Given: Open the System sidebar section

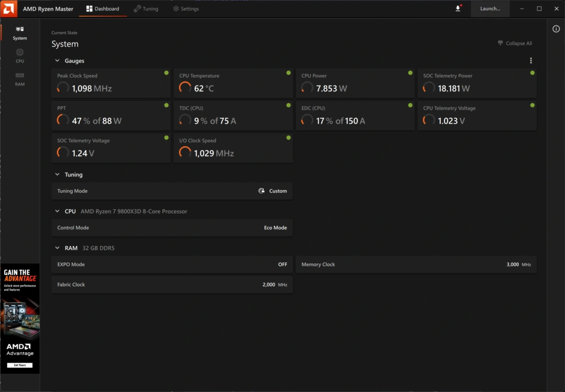Looking at the screenshot, I should pyautogui.click(x=20, y=33).
